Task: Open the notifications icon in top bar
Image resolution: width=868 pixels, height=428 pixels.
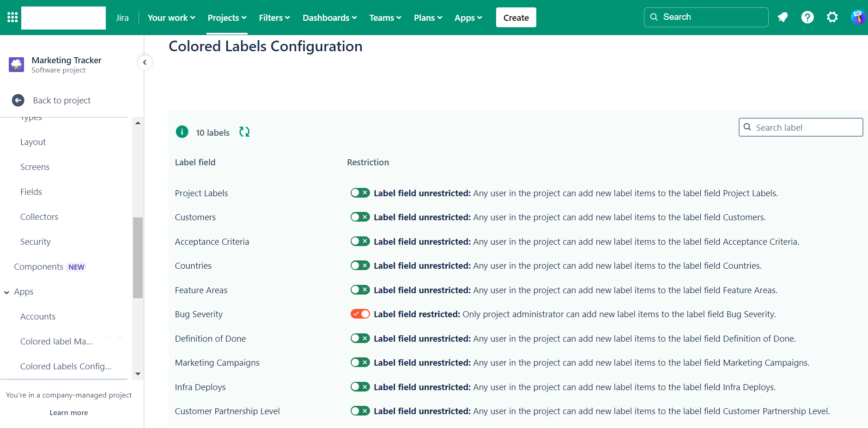Action: tap(783, 18)
